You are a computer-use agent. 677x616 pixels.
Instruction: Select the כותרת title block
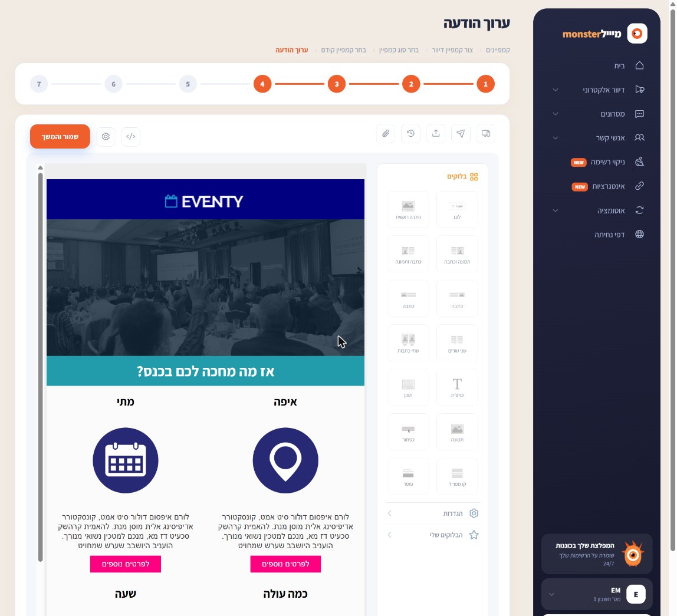pyautogui.click(x=457, y=388)
